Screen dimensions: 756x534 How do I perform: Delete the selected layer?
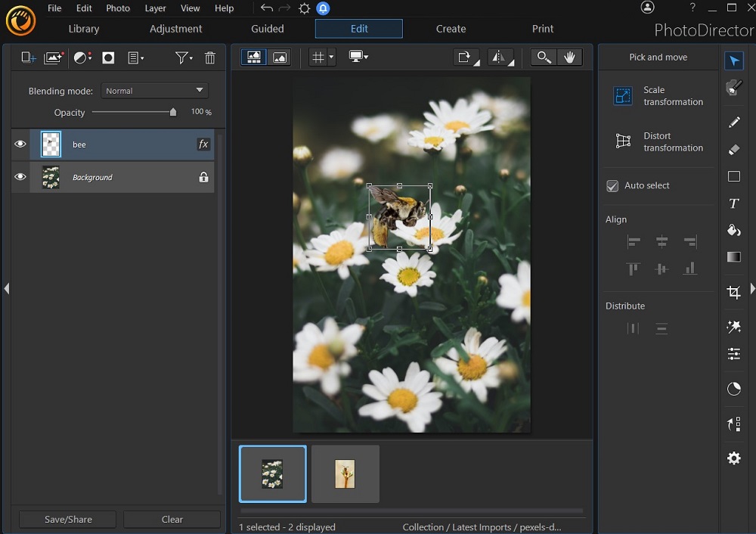[x=209, y=57]
